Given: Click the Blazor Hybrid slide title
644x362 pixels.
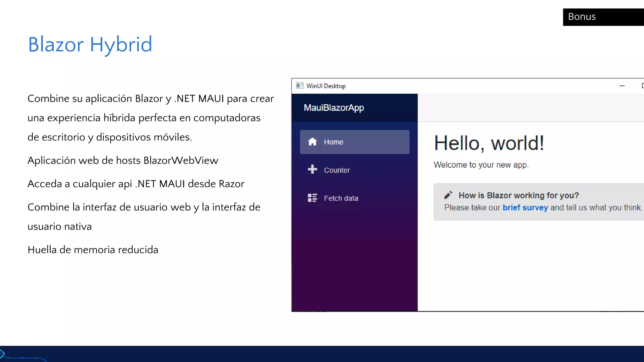Looking at the screenshot, I should (90, 44).
